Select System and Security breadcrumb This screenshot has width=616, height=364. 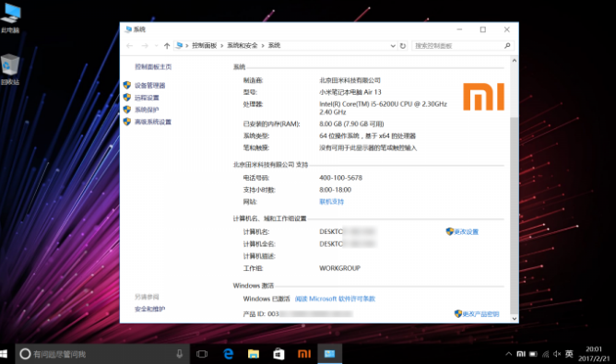242,45
